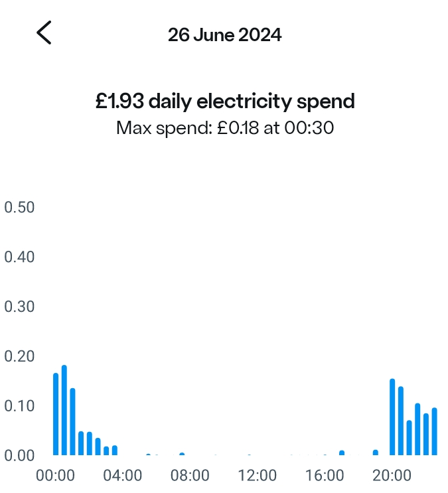Tap the 16:00 time axis label
The image size is (448, 493).
pos(325,476)
